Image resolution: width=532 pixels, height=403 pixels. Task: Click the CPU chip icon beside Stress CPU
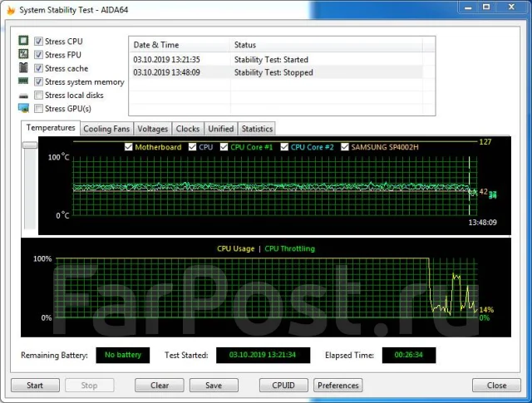[23, 41]
